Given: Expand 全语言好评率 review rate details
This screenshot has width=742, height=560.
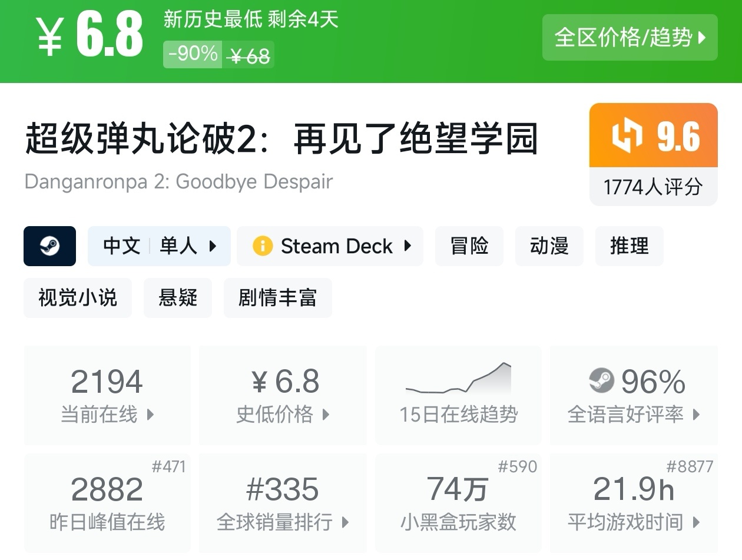Looking at the screenshot, I should click(634, 415).
